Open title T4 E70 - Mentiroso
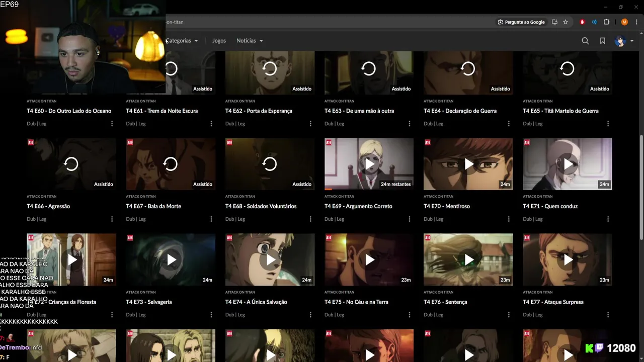 click(447, 206)
